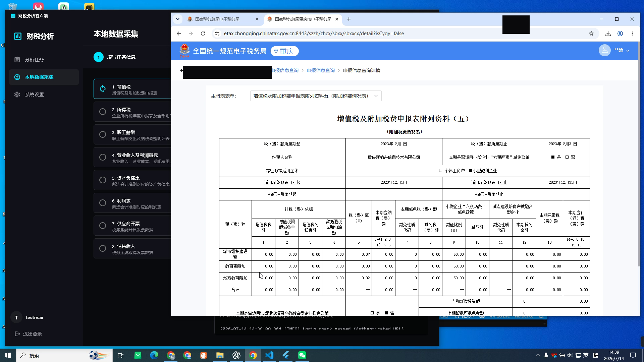The width and height of the screenshot is (644, 362).
Task: Select the 7. 供应商开票 radio option
Action: coord(103,226)
